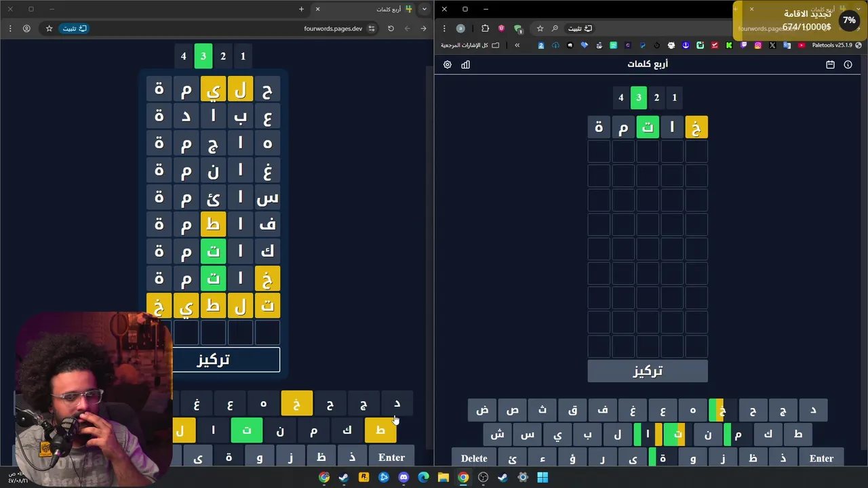Click bookmark star in left browser toolbar
The width and height of the screenshot is (868, 488).
click(x=49, y=28)
